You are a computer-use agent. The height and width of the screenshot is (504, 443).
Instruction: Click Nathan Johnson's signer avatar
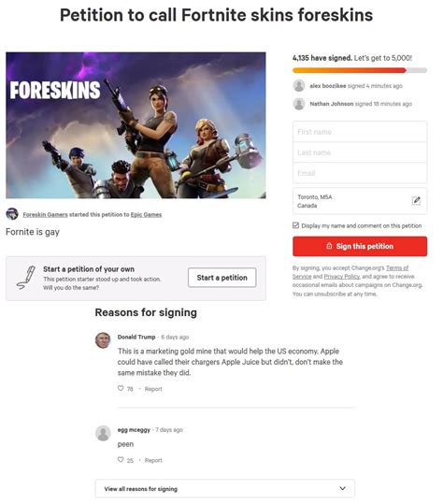point(299,104)
